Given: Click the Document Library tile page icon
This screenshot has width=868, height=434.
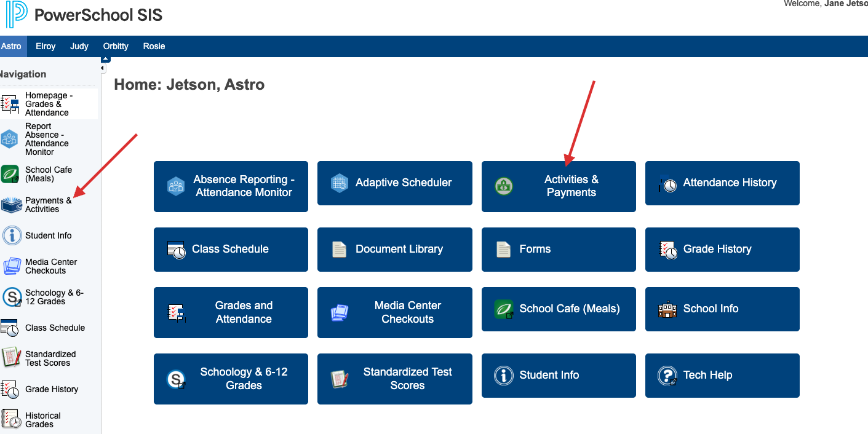Looking at the screenshot, I should tap(340, 249).
